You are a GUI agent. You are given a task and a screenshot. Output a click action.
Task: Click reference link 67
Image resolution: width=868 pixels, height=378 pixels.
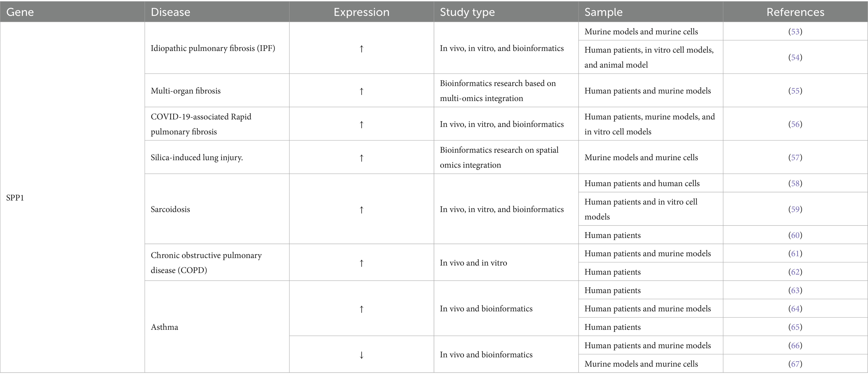795,364
